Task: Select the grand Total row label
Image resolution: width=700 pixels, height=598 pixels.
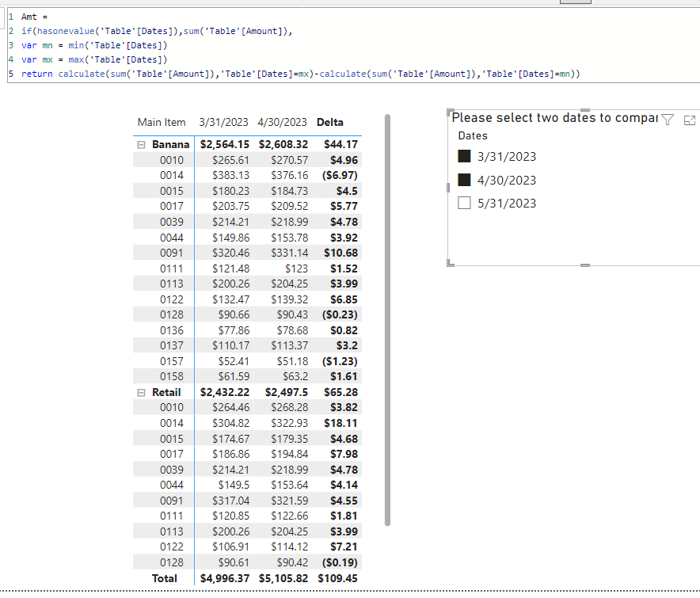Action: coord(164,578)
